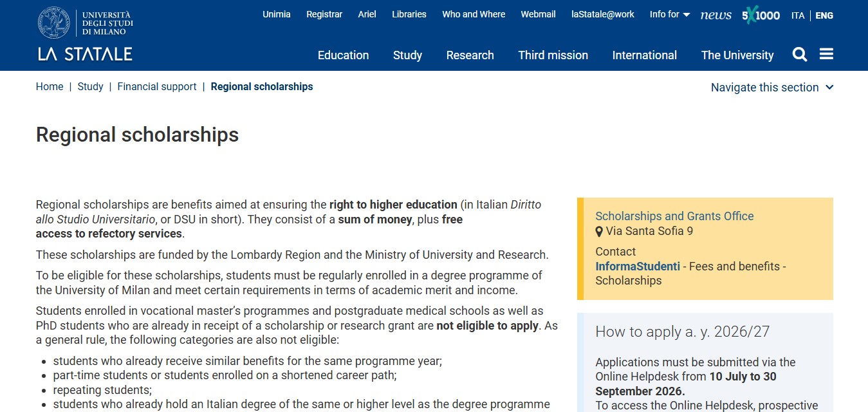Open the Third mission menu
Screen dimensions: 868x412
(553, 55)
